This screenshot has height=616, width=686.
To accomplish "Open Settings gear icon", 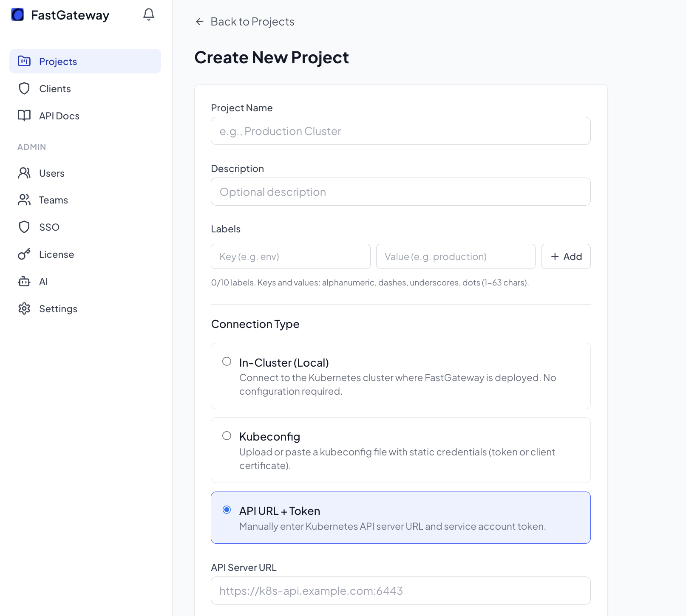I will click(24, 308).
